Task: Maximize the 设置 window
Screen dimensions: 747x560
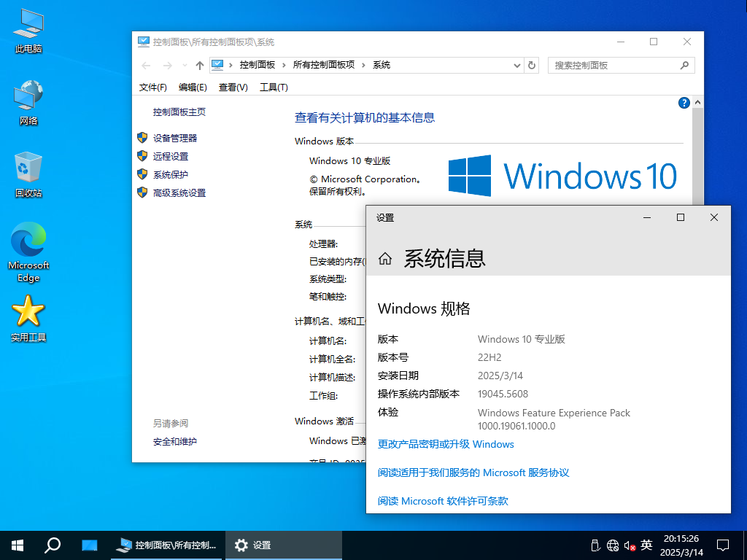Action: coord(681,217)
